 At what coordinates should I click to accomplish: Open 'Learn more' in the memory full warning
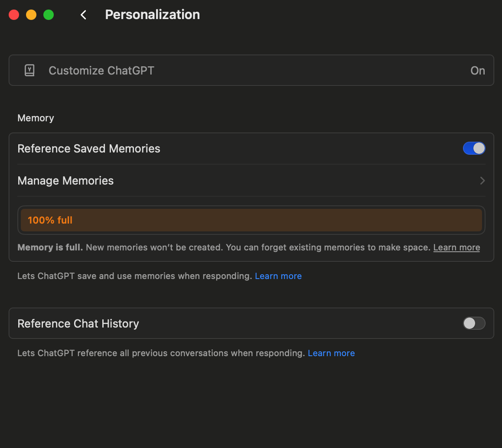click(x=456, y=247)
